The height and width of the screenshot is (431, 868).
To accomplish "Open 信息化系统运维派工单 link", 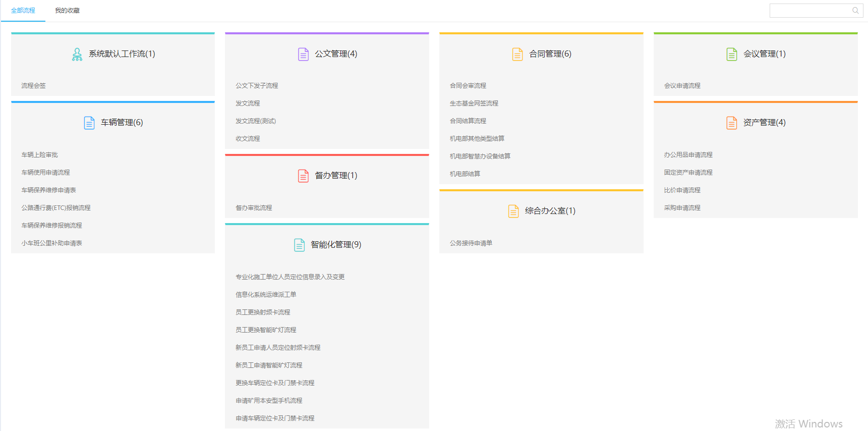I will [266, 295].
